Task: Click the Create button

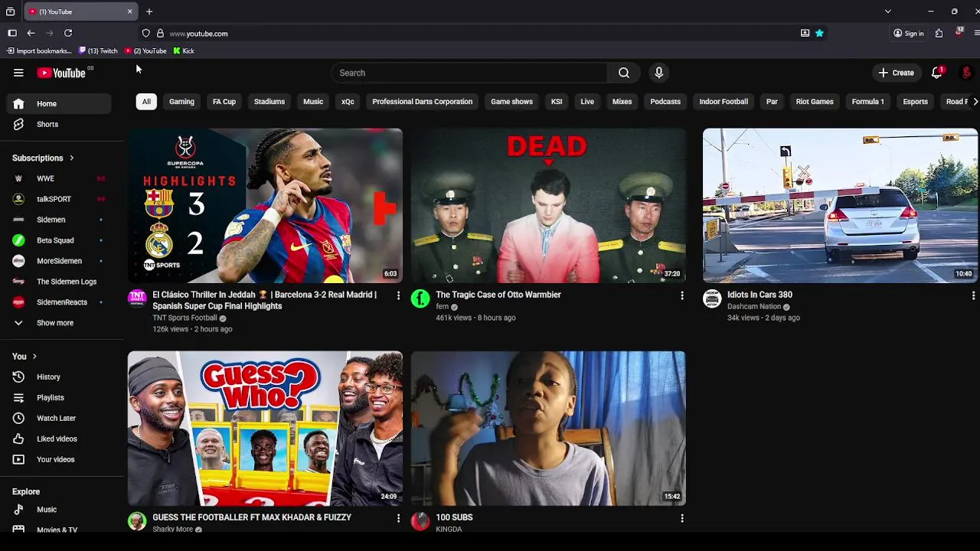Action: 897,73
